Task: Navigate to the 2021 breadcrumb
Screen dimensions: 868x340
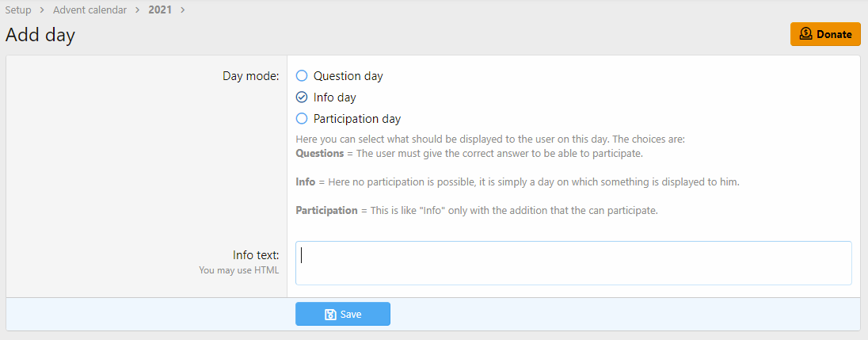Action: (x=160, y=10)
